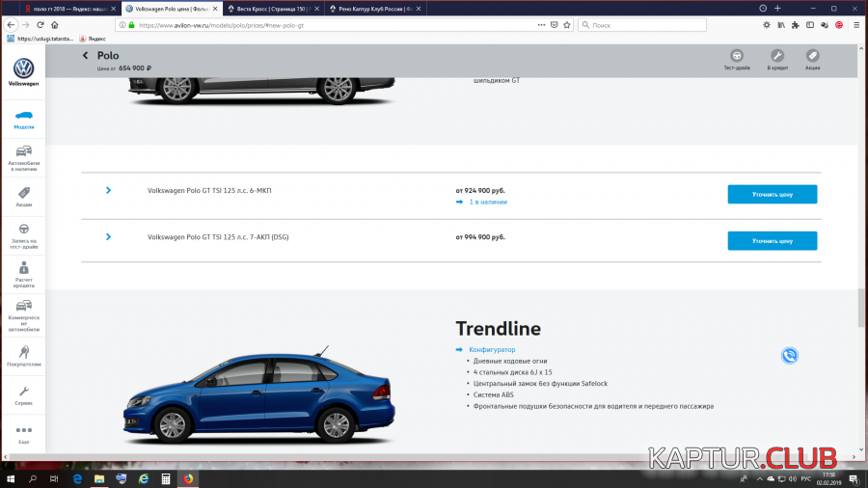Open the Windows Start menu
The width and height of the screenshot is (868, 488).
coord(11,478)
